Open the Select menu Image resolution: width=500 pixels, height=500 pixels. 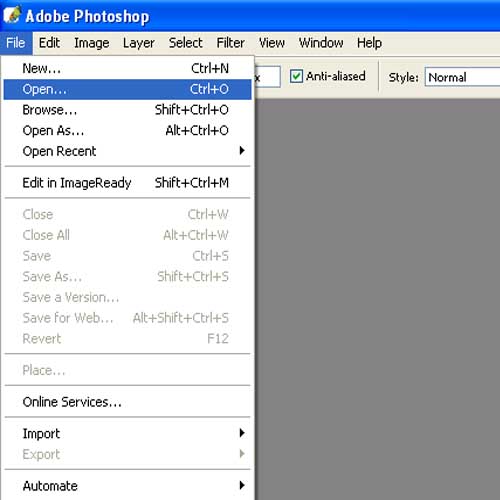186,43
